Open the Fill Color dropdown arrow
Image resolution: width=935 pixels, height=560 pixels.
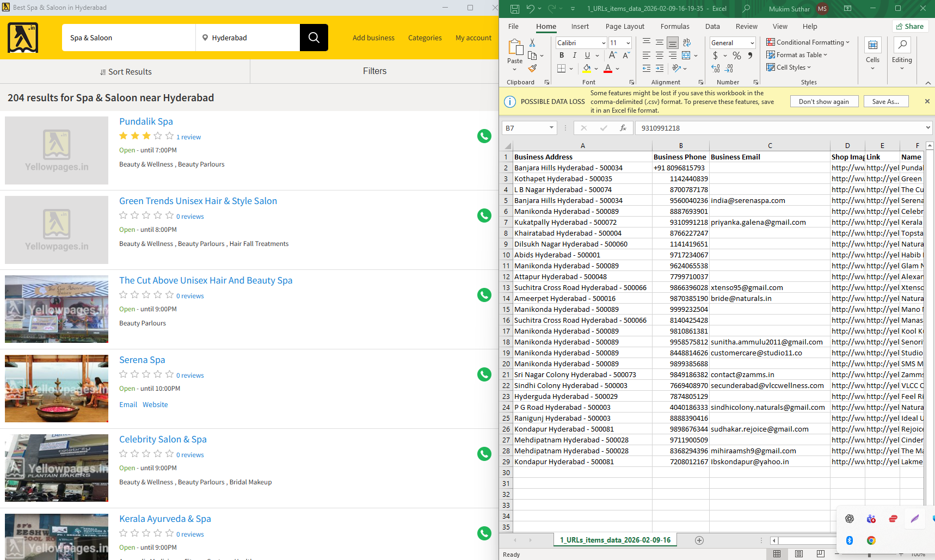(596, 69)
